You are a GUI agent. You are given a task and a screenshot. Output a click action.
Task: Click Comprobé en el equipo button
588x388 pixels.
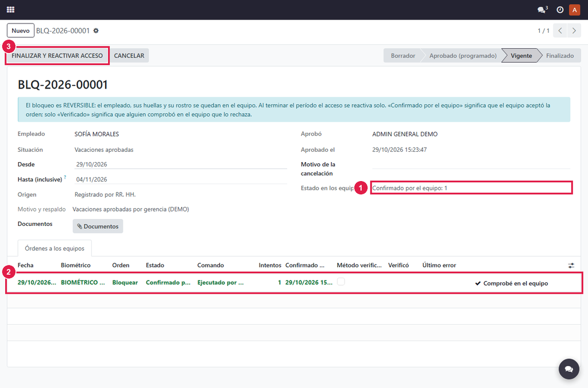point(512,283)
